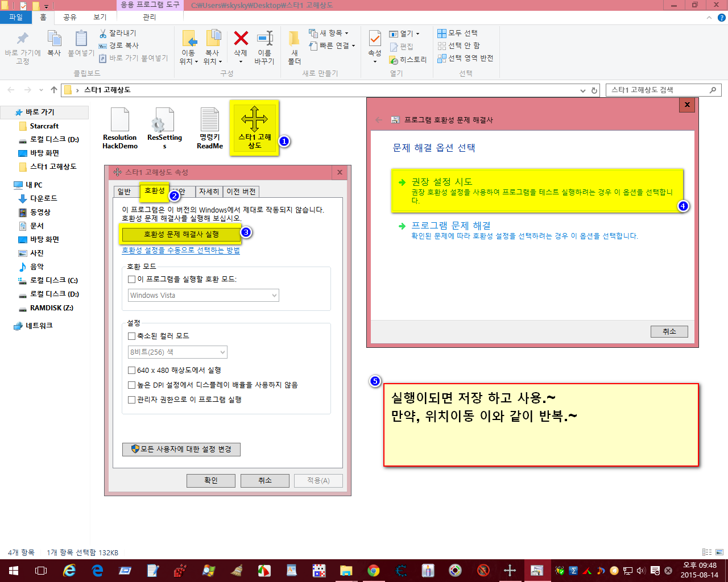
Task: Open the ribbon help question mark
Action: coord(721,18)
